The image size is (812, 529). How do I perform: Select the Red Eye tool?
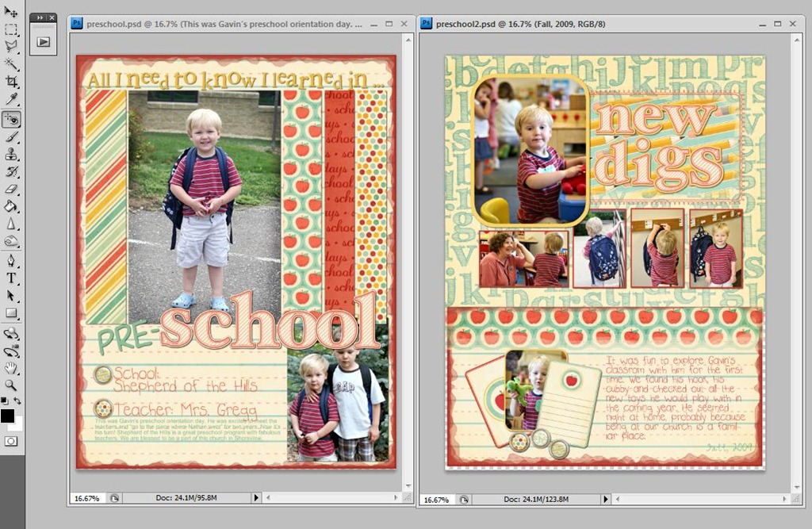[11, 121]
